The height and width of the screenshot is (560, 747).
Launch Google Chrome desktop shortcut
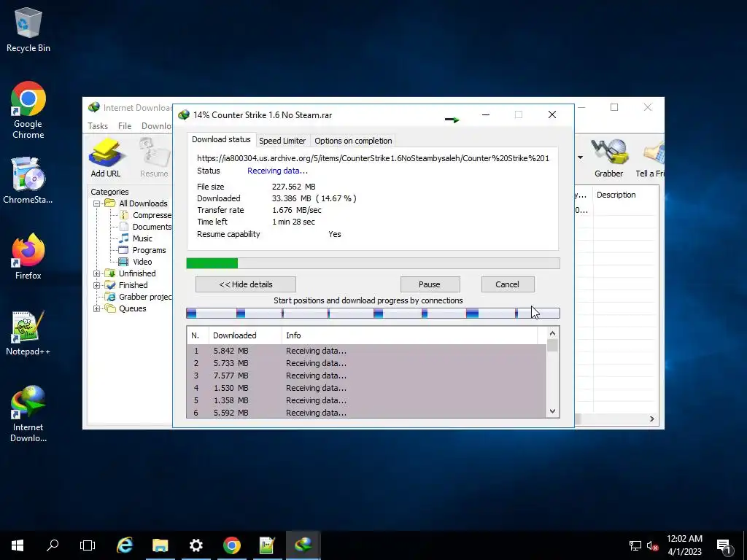[28, 111]
